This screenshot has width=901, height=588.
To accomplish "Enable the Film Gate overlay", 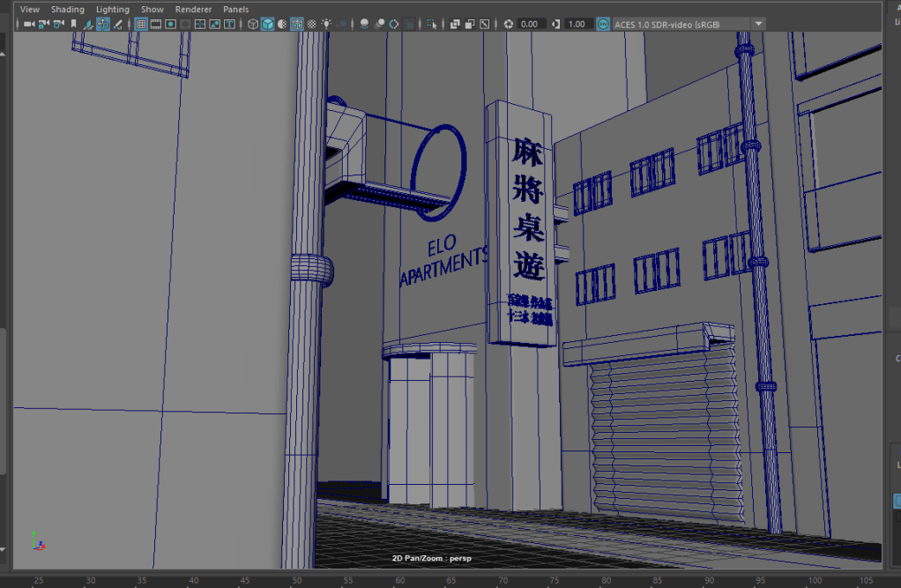I will (x=155, y=24).
